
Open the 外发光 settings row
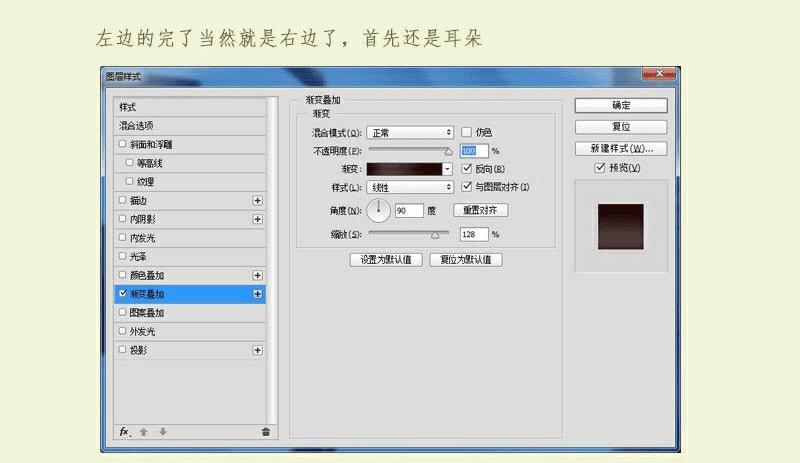click(x=190, y=331)
